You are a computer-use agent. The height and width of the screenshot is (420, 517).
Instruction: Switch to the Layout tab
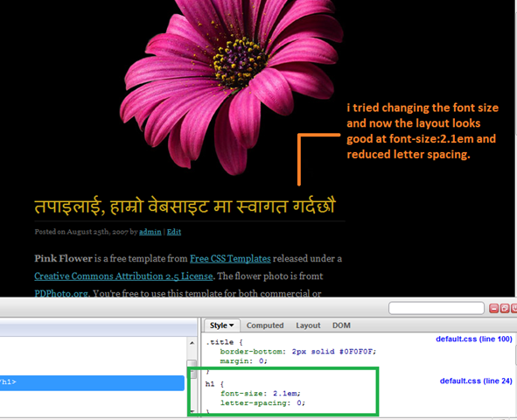(x=308, y=325)
